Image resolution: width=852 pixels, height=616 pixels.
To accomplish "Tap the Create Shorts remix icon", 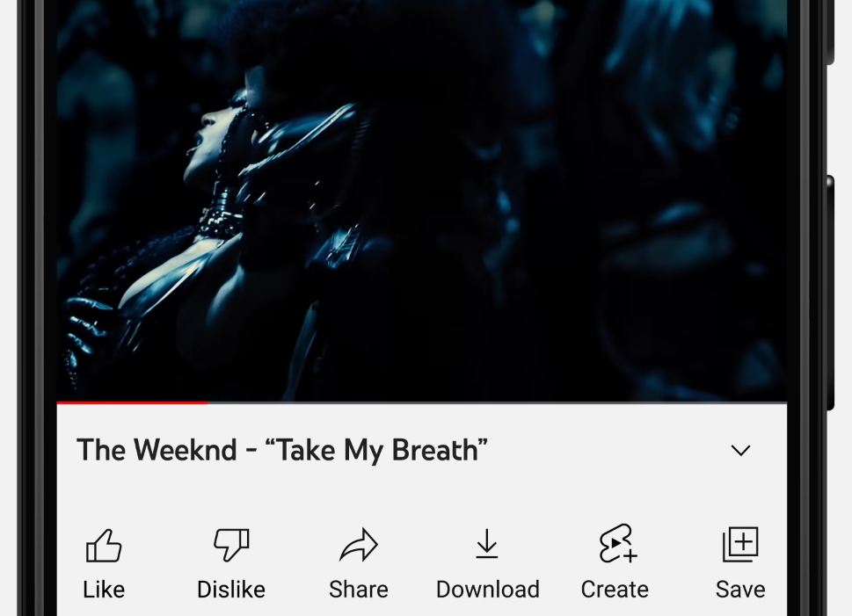I will 617,543.
